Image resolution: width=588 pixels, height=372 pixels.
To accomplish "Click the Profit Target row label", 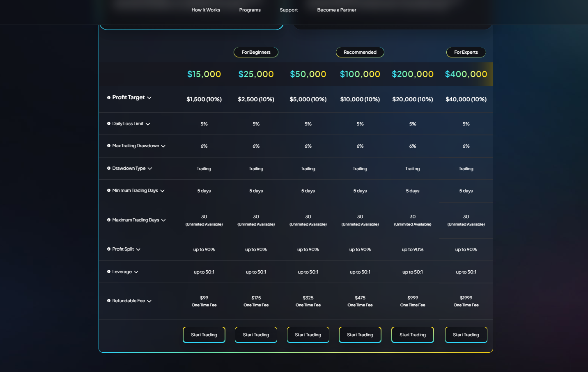I will point(129,98).
